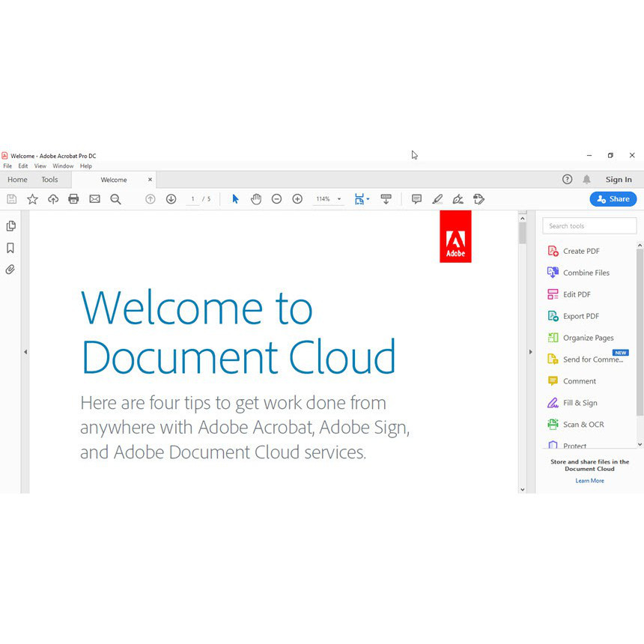Switch to the Tools tab
Screen dimensions: 644x644
[49, 180]
